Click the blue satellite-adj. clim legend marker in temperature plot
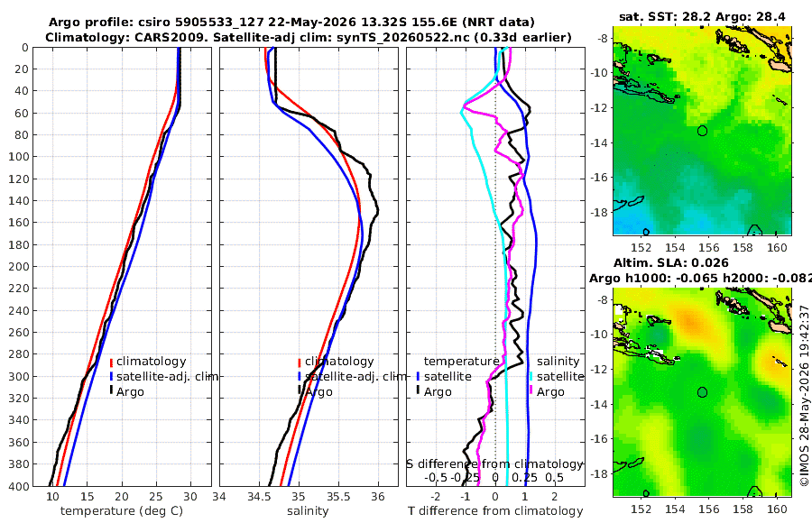 tap(111, 377)
